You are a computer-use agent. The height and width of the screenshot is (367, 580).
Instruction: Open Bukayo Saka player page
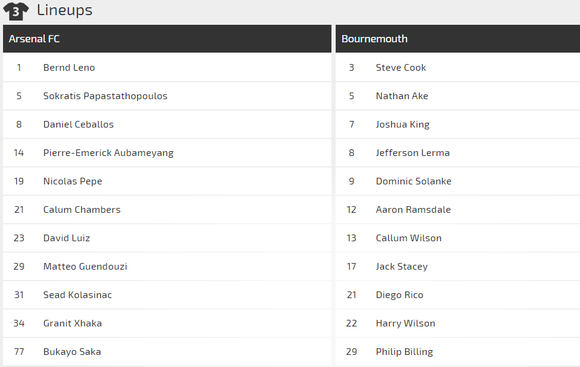coord(72,352)
